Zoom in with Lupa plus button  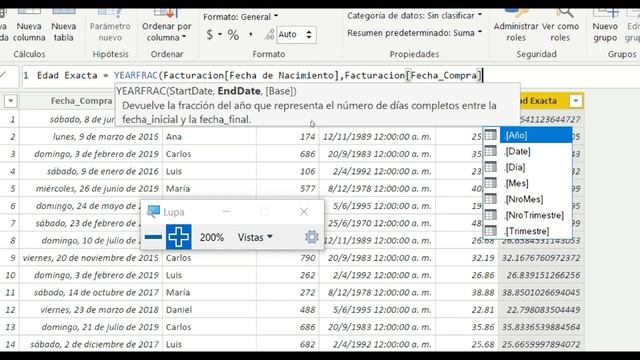(178, 237)
